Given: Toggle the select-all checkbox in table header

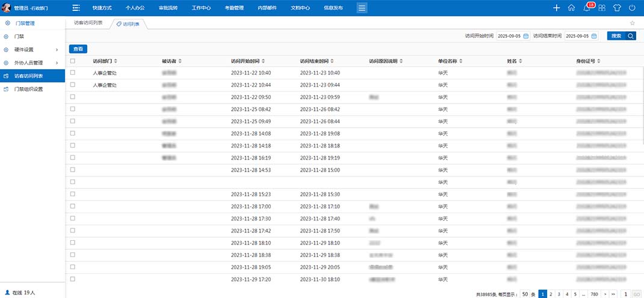Looking at the screenshot, I should (73, 61).
